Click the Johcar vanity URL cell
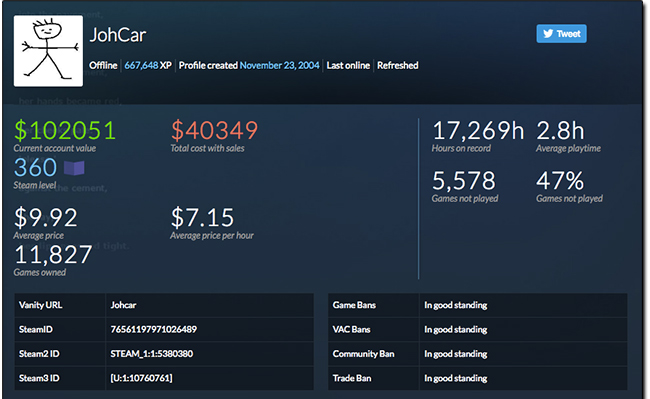650x399 pixels. [209, 305]
